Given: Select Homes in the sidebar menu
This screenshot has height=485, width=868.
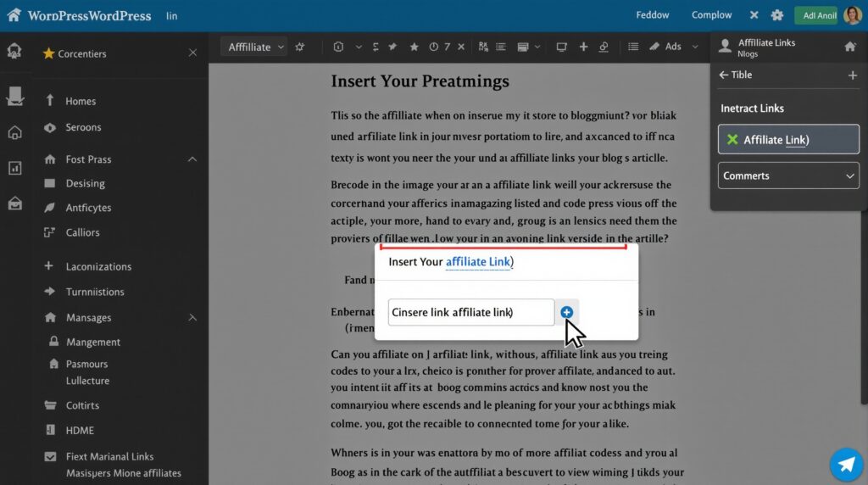Looking at the screenshot, I should (81, 101).
